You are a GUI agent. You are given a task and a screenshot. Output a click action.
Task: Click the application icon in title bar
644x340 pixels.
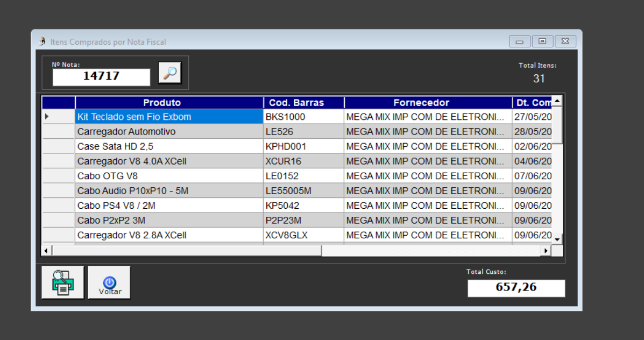(43, 41)
